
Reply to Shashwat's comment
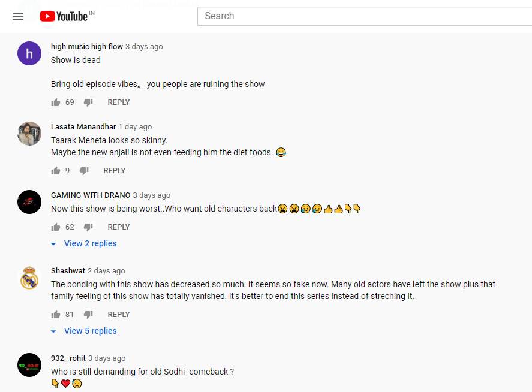[119, 315]
